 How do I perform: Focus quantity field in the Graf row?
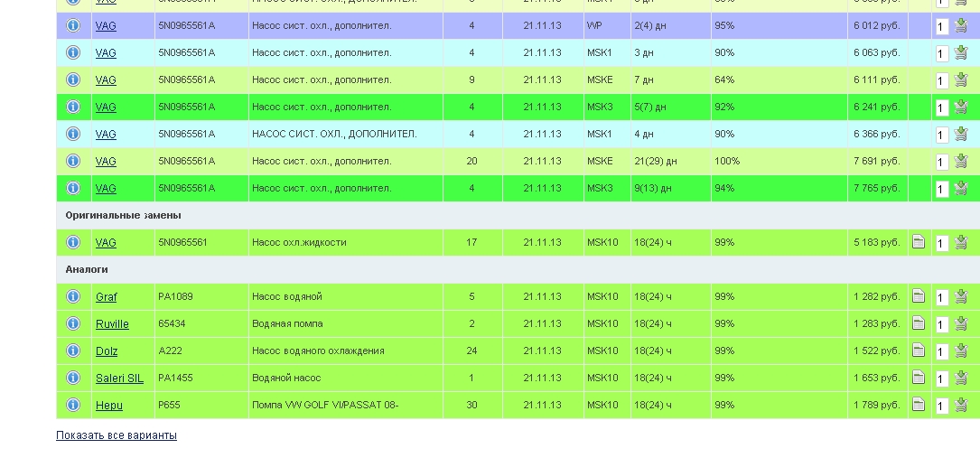(x=942, y=297)
